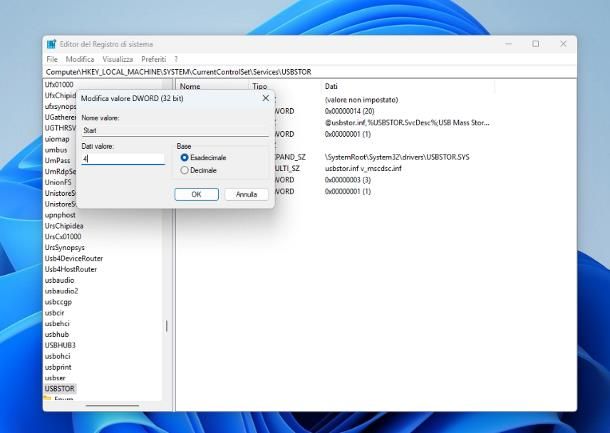Select the usbcir key
Image resolution: width=610 pixels, height=433 pixels.
click(x=54, y=313)
